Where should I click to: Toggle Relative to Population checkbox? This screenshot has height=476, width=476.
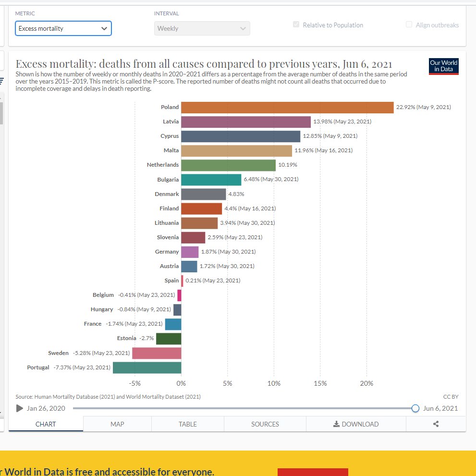point(296,24)
